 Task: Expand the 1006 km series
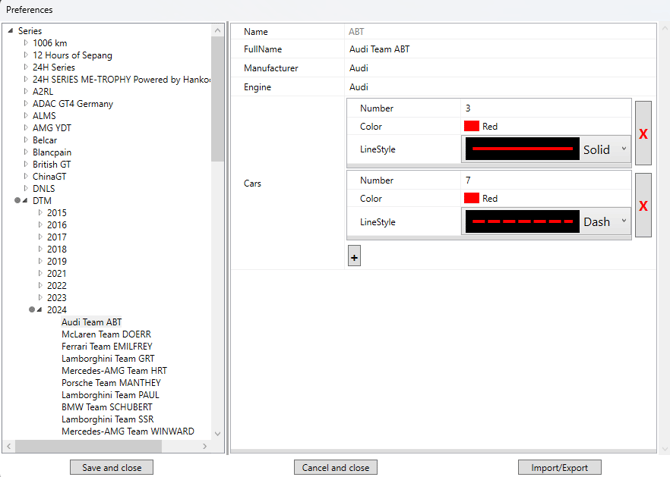[x=26, y=43]
